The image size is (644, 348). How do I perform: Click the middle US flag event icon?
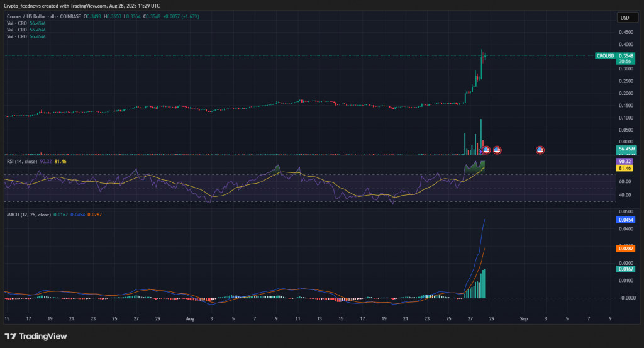click(497, 150)
